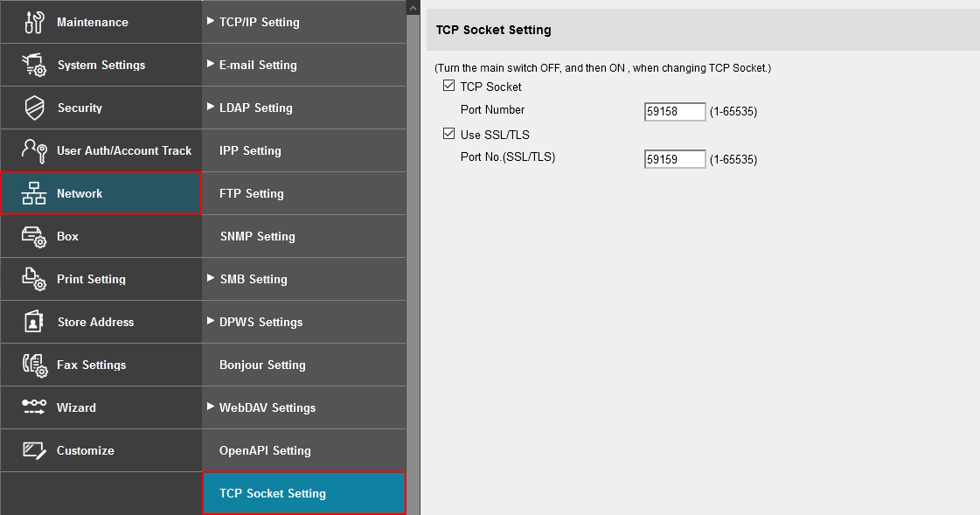
Task: Click the User Auth/Account Track key icon
Action: [34, 150]
